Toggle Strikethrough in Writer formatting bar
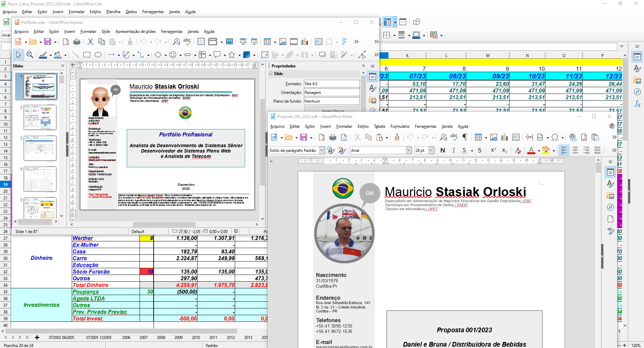 480,151
